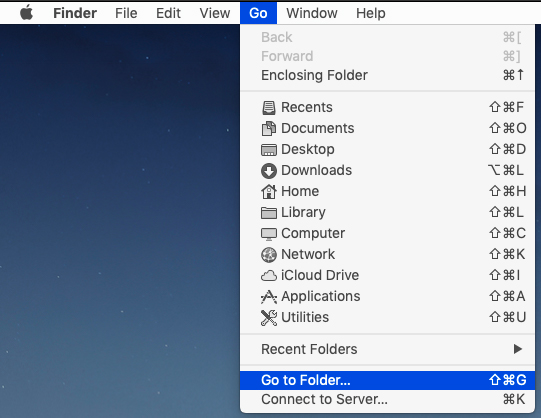This screenshot has width=541, height=418.
Task: Click the Recents stack icon
Action: point(269,108)
